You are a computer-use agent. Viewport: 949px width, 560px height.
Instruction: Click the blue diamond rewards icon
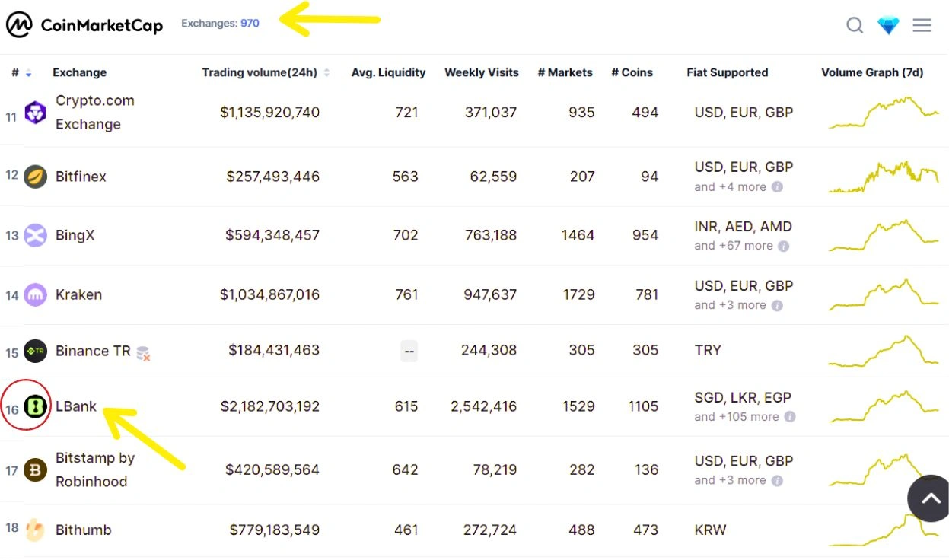pyautogui.click(x=888, y=25)
